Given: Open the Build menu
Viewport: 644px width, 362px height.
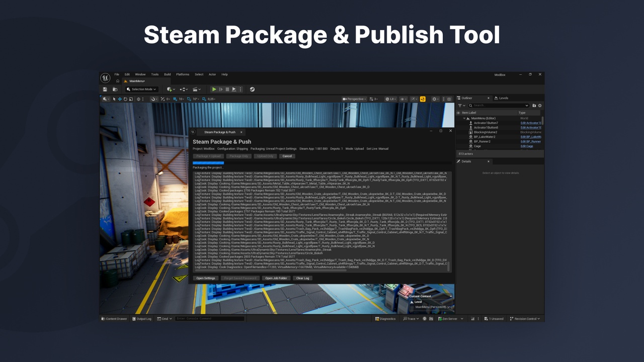Looking at the screenshot, I should (168, 74).
